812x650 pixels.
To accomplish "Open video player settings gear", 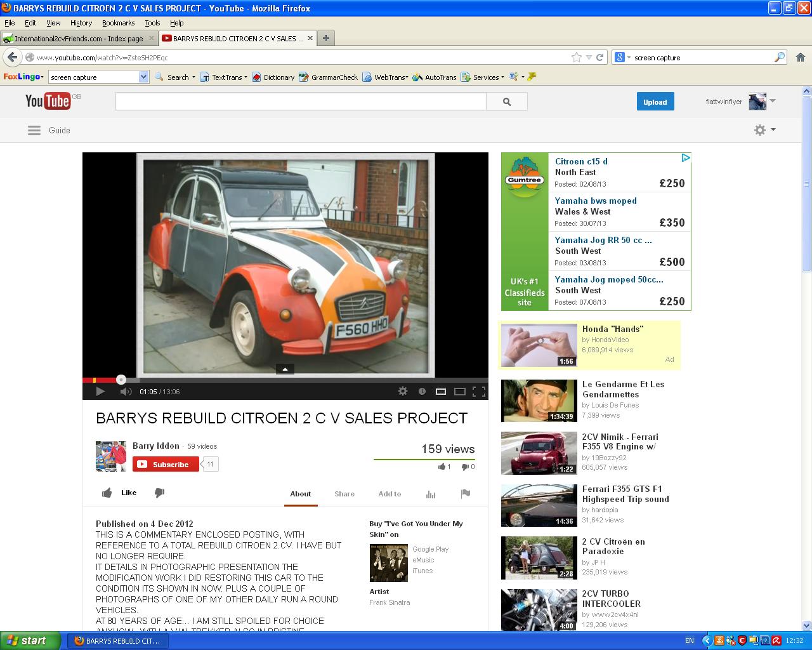I will (403, 392).
